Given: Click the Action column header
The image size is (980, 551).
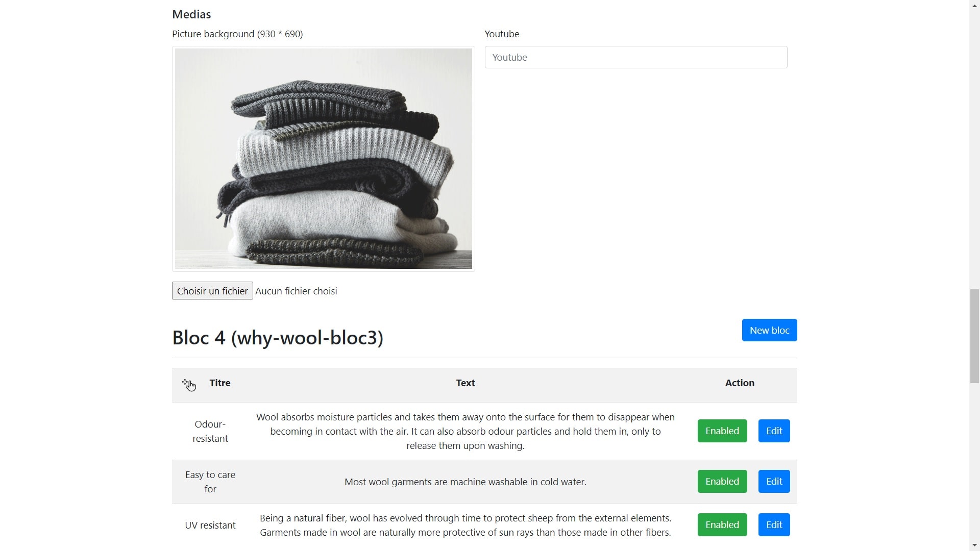Looking at the screenshot, I should point(740,383).
